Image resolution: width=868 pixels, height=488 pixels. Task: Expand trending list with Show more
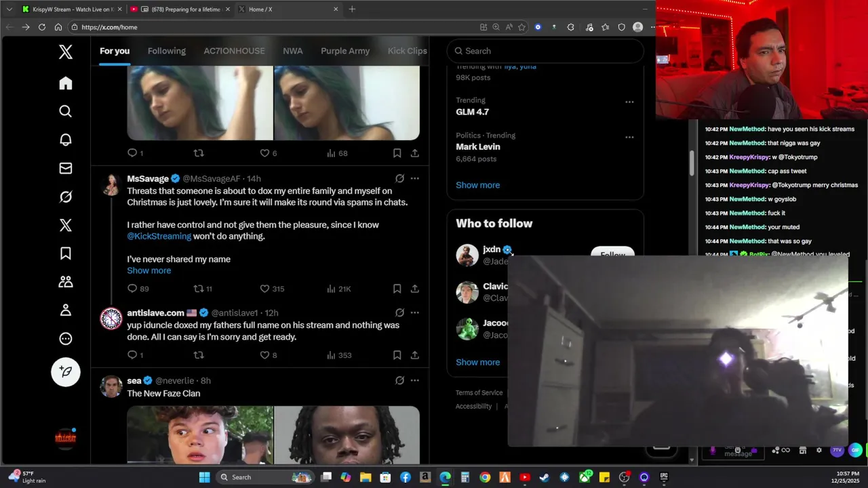coord(477,185)
